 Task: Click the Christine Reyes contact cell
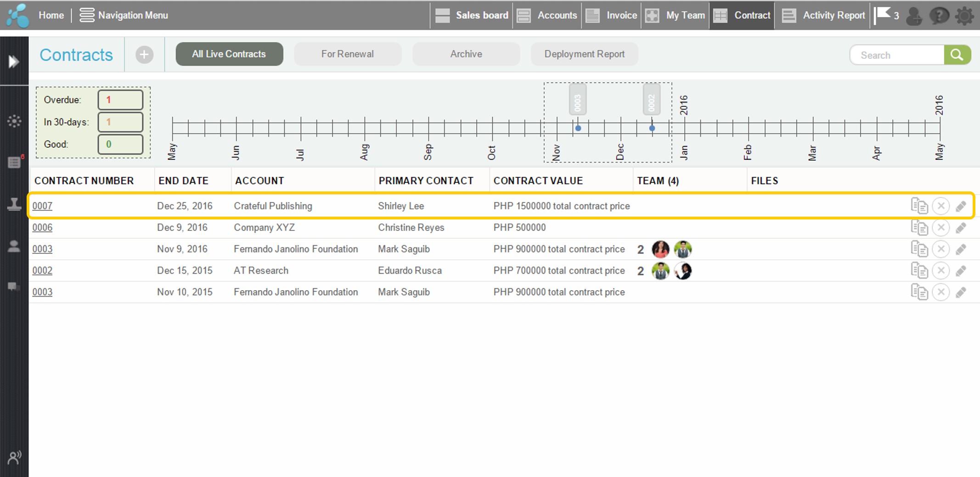(411, 227)
